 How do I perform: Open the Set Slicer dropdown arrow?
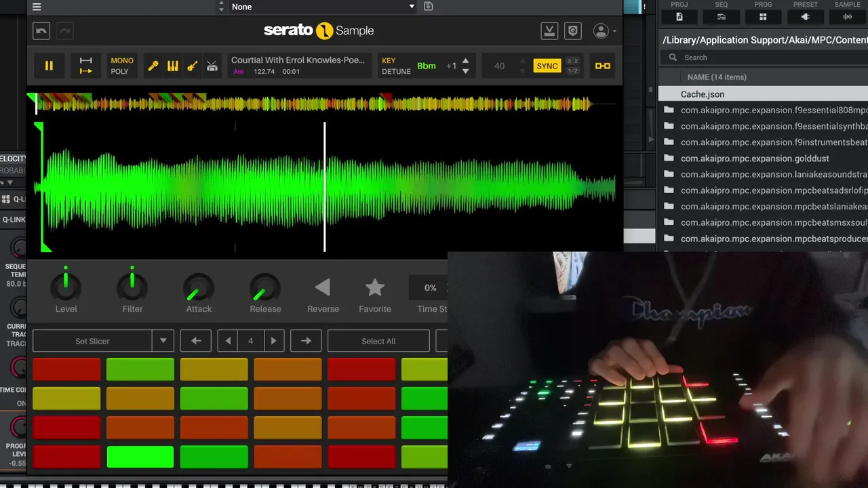(163, 341)
